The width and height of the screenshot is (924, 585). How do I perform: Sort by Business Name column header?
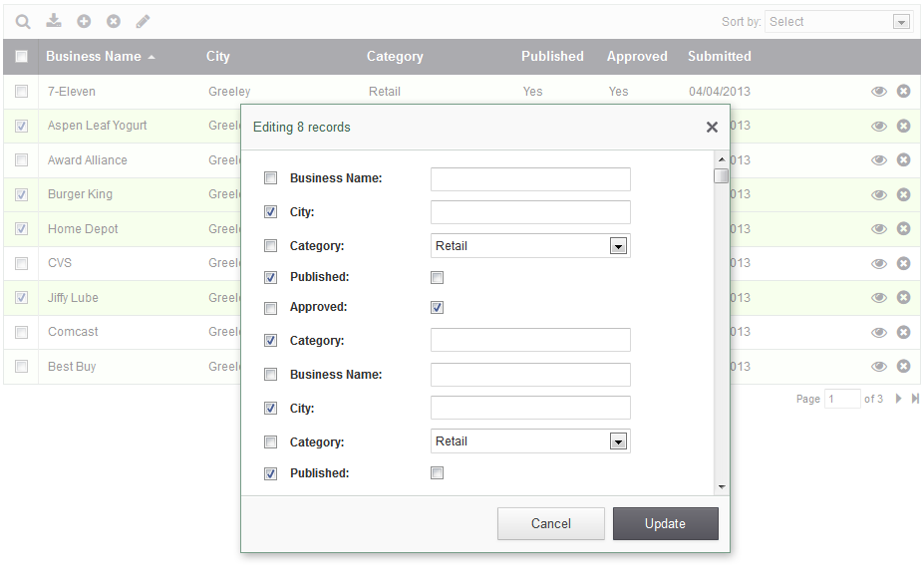pos(94,57)
